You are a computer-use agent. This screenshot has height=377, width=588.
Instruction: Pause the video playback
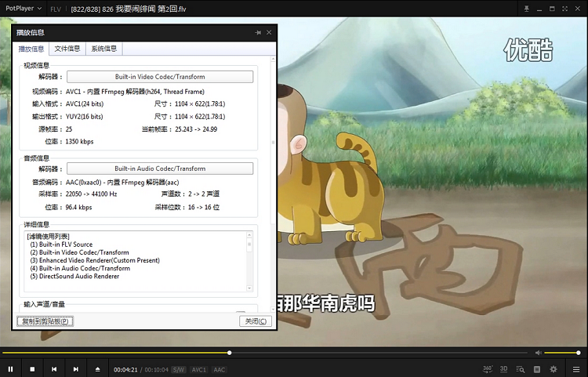coord(11,369)
